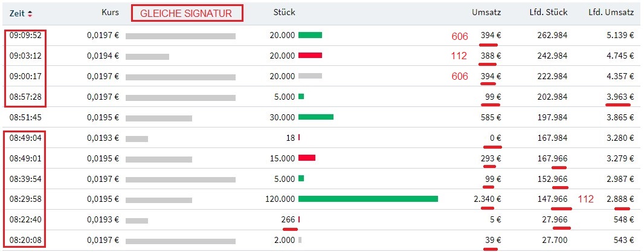Click gray Kurs bar in 08:49:04 row

(x=137, y=138)
